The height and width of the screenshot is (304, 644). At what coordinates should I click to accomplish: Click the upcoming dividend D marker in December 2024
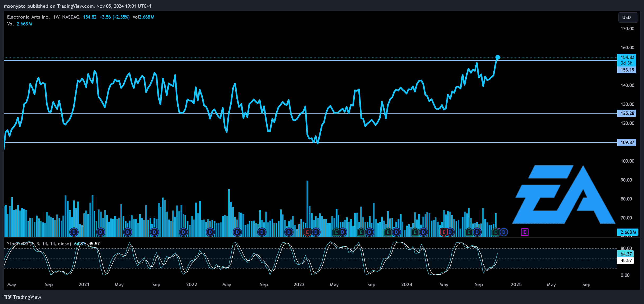504,232
